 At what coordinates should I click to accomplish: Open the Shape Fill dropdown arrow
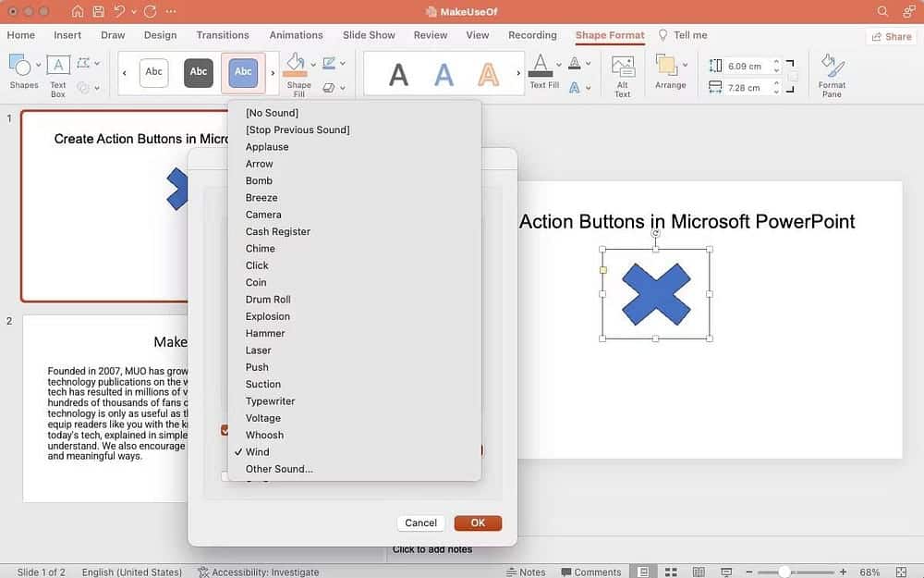315,66
